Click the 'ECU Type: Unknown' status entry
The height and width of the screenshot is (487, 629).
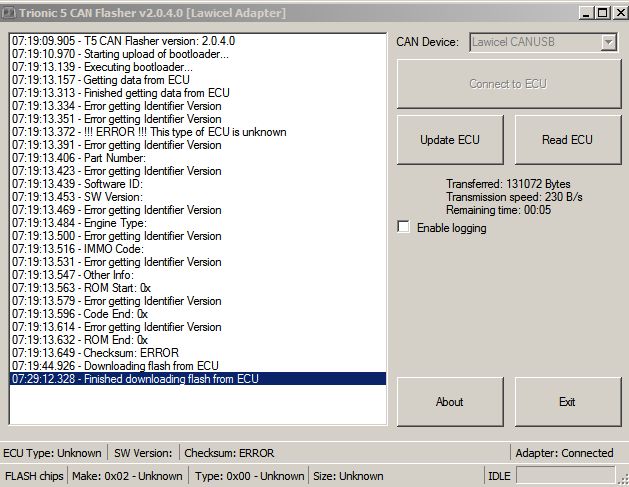pyautogui.click(x=52, y=453)
